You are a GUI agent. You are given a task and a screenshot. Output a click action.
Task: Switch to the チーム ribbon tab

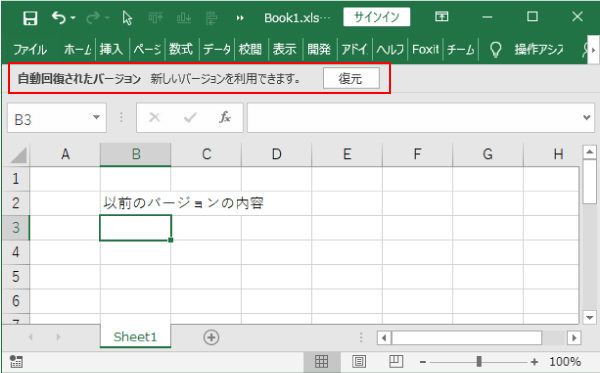tap(460, 49)
